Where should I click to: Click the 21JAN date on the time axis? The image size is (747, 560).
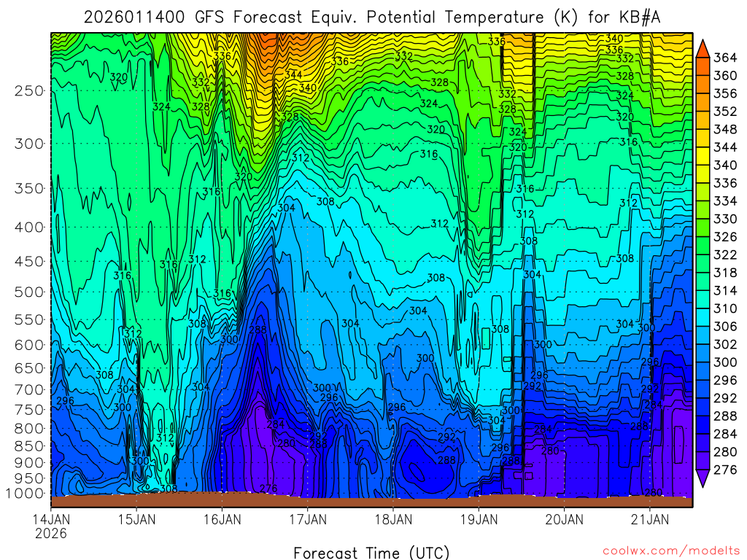[649, 520]
